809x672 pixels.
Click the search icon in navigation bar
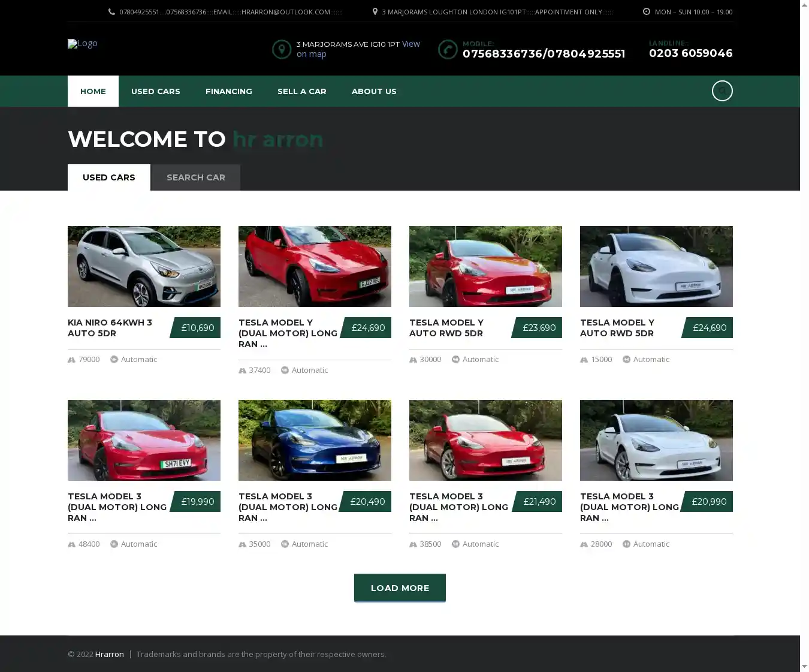click(722, 91)
